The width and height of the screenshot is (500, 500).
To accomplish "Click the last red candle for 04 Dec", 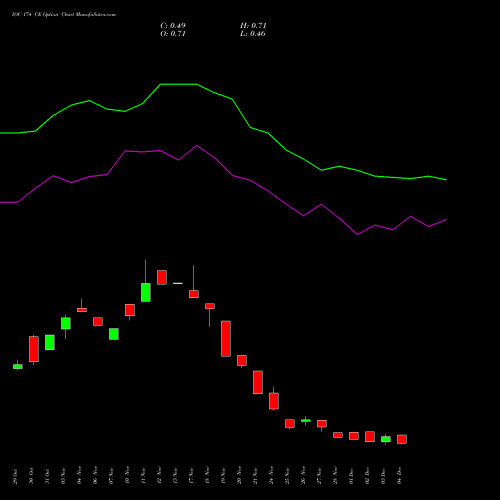I will tap(402, 439).
